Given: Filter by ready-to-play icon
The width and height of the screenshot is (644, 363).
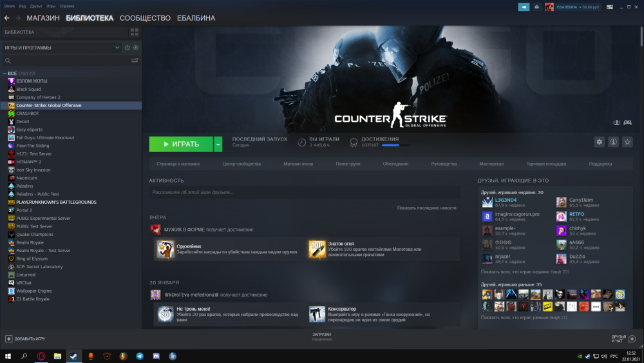Looking at the screenshot, I should (x=136, y=48).
